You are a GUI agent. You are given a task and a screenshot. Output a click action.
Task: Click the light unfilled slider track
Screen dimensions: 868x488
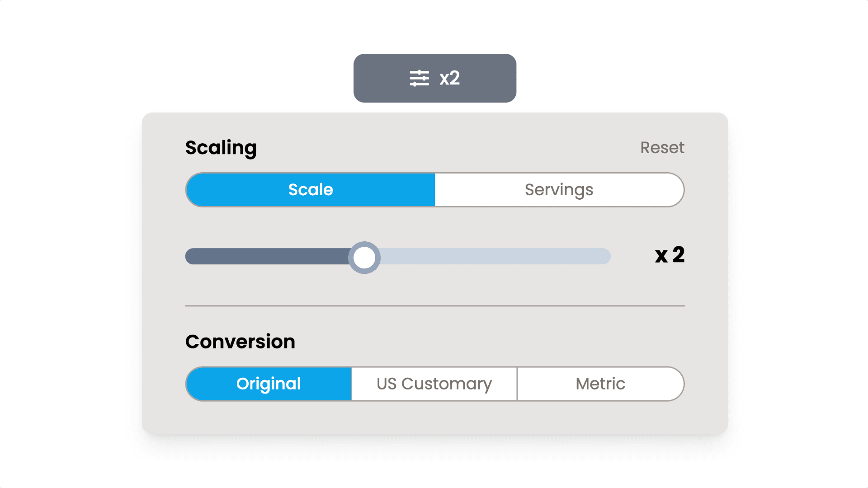click(493, 256)
